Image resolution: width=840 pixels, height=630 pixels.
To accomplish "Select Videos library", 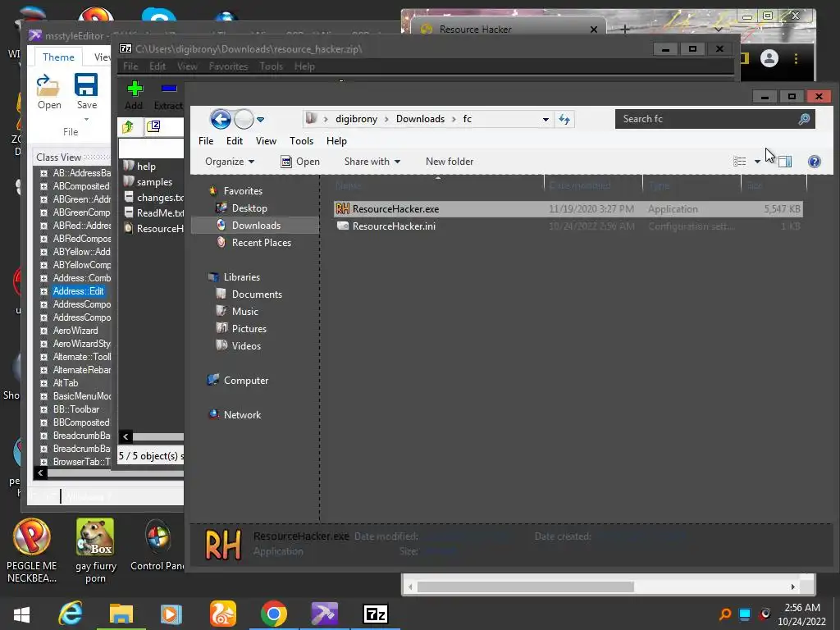I will coord(246,345).
